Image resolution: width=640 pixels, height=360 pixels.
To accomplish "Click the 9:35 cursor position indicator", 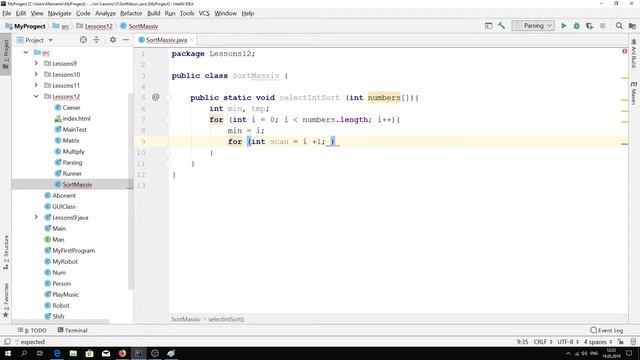I will pos(522,342).
